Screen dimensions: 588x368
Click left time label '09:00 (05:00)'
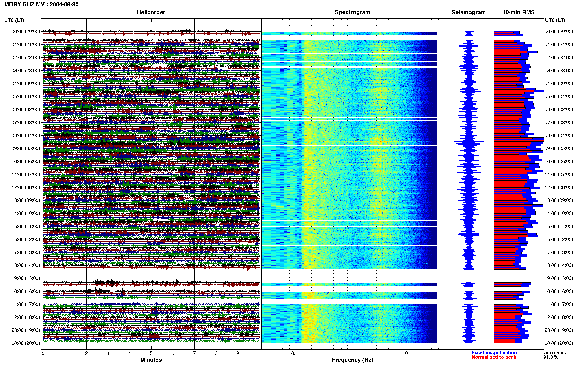[26, 148]
